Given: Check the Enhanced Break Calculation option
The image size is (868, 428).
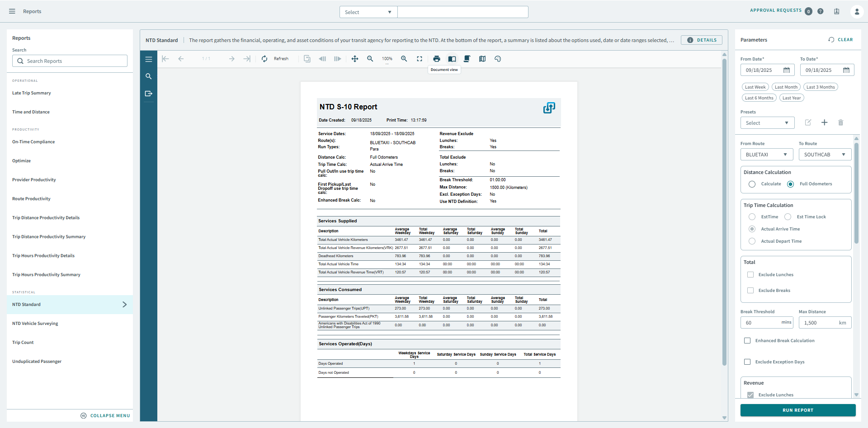Looking at the screenshot, I should 748,340.
